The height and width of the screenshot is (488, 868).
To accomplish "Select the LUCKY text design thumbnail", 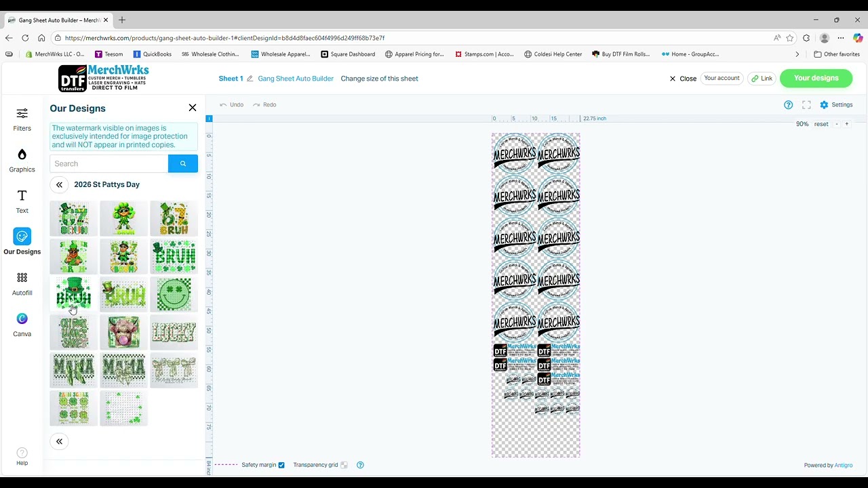I will [174, 332].
